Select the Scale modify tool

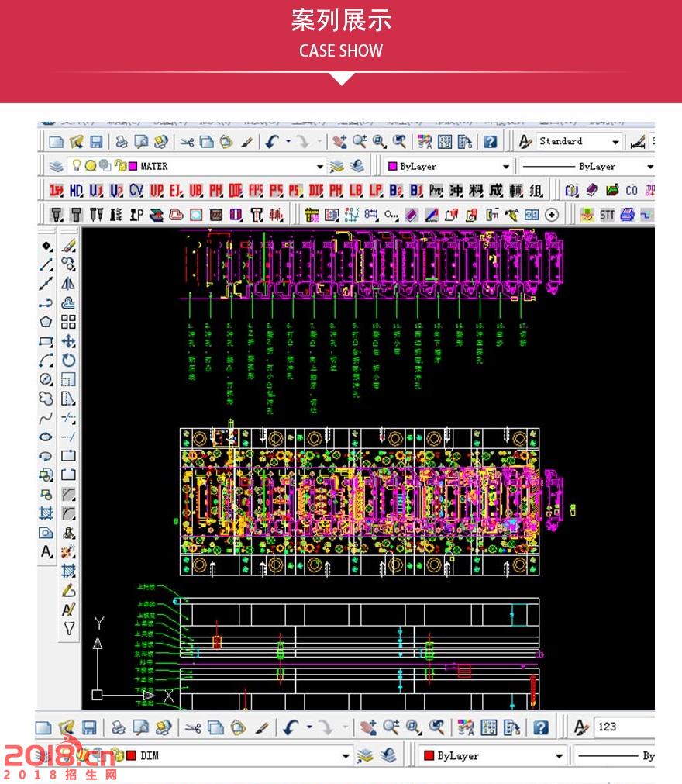pos(69,379)
